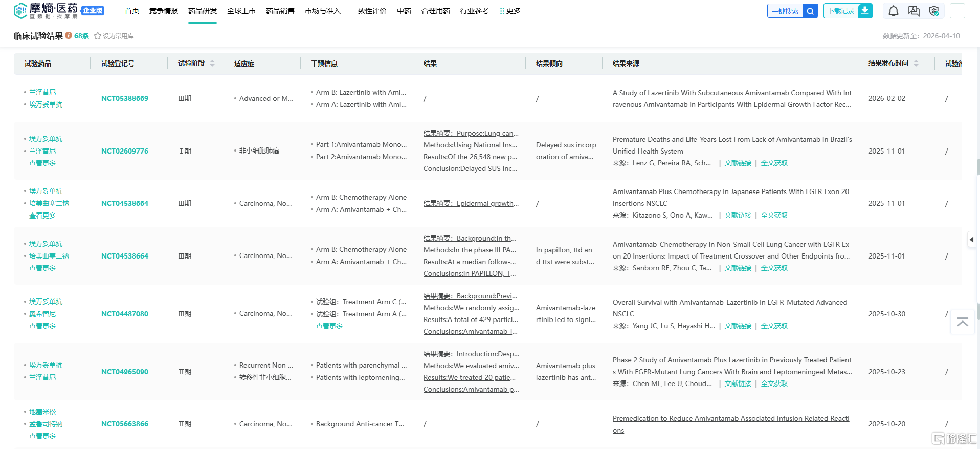The height and width of the screenshot is (449, 980).
Task: Click drug 奥希替尼 in NCT04487080 row
Action: 42,314
